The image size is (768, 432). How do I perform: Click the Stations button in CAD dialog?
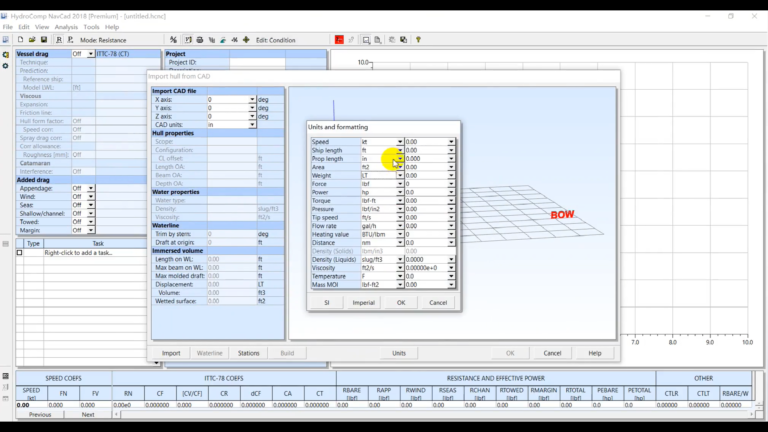(x=248, y=353)
